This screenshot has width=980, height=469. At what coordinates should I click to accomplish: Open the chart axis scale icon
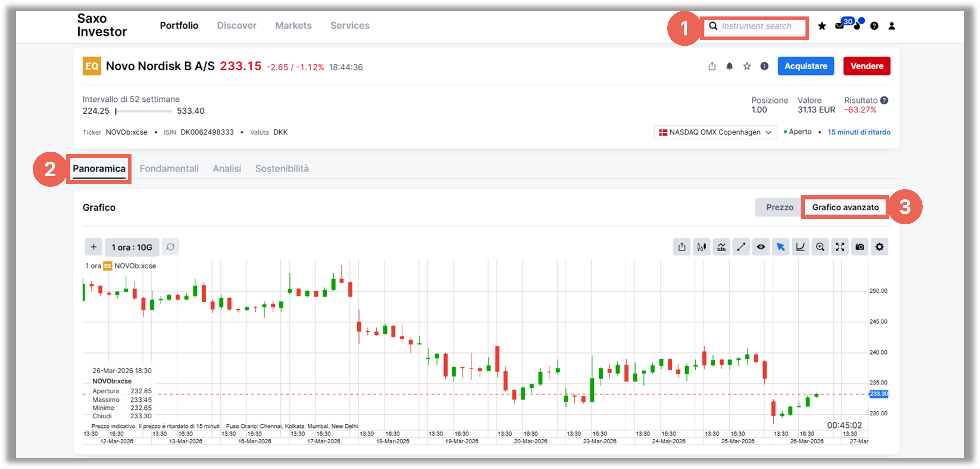(x=800, y=247)
